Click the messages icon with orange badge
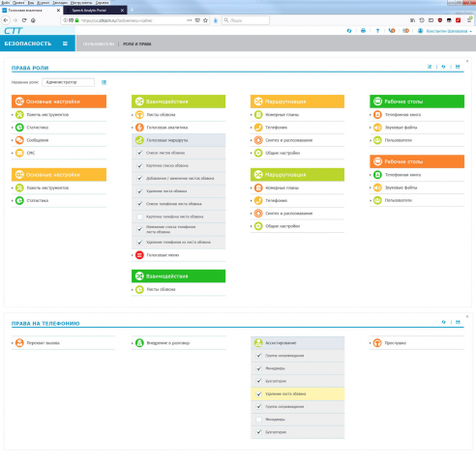Screen dimensions: 476x464 pyautogui.click(x=405, y=31)
